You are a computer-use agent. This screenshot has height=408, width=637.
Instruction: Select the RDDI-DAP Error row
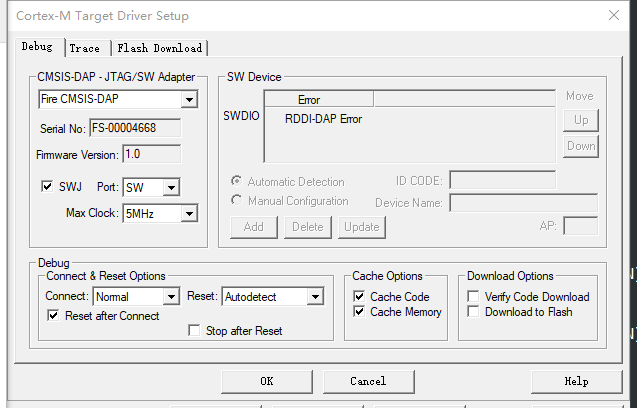323,120
